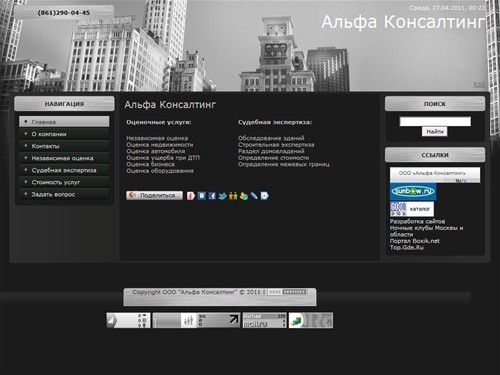
Task: Open the Главная navigation item
Action: tap(64, 122)
